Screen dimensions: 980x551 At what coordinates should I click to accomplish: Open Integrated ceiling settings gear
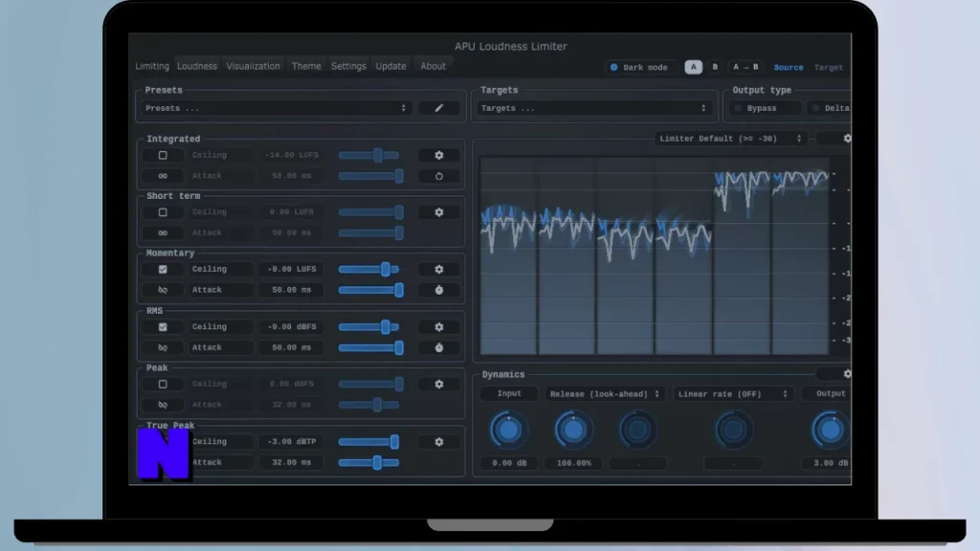pyautogui.click(x=438, y=155)
